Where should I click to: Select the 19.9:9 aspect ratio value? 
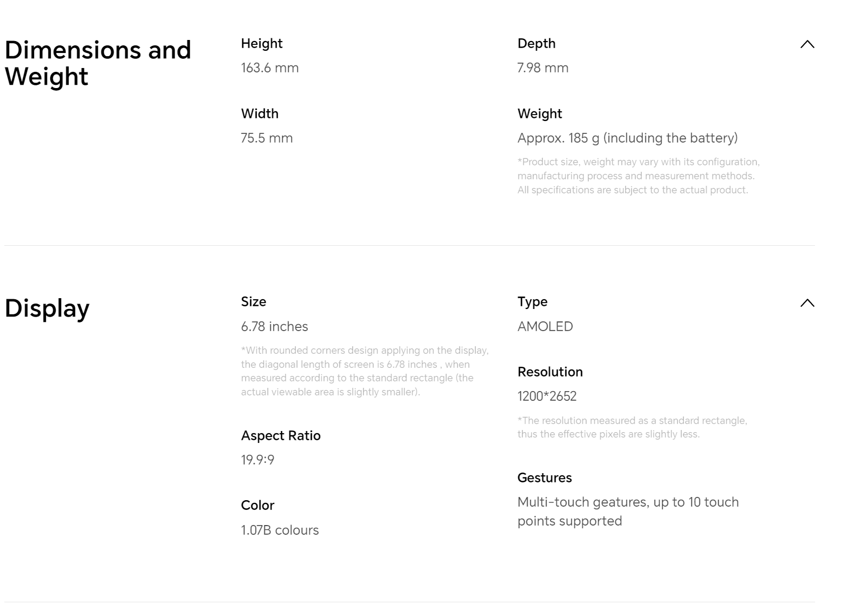click(x=257, y=460)
